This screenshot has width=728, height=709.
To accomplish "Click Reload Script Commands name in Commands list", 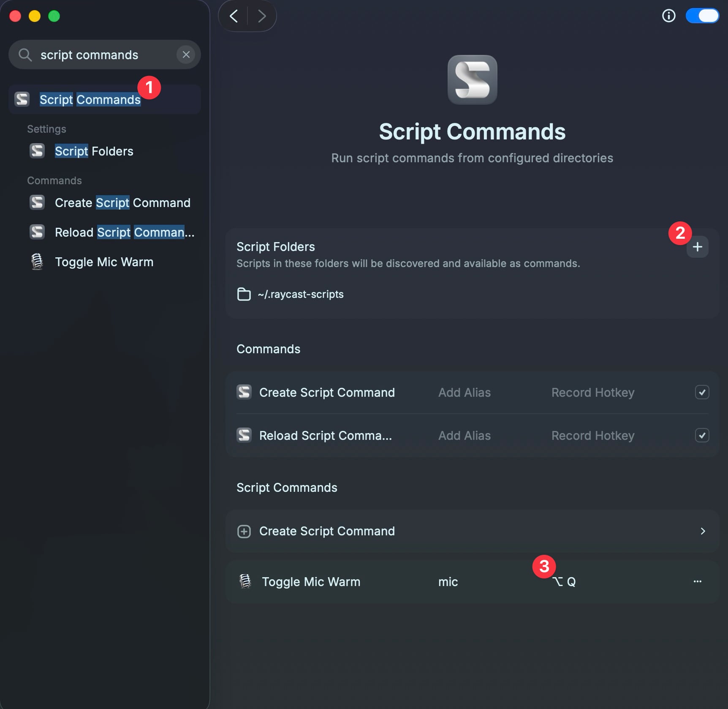I will point(326,436).
